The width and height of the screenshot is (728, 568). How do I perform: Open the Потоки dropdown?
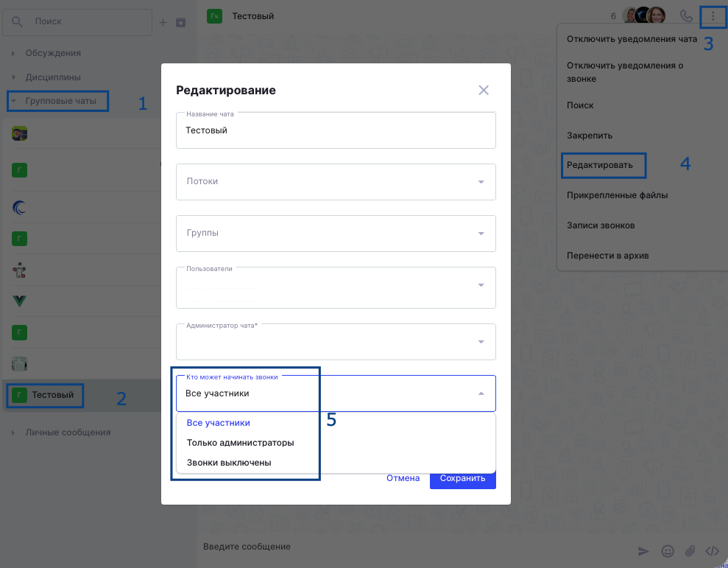[x=336, y=182]
